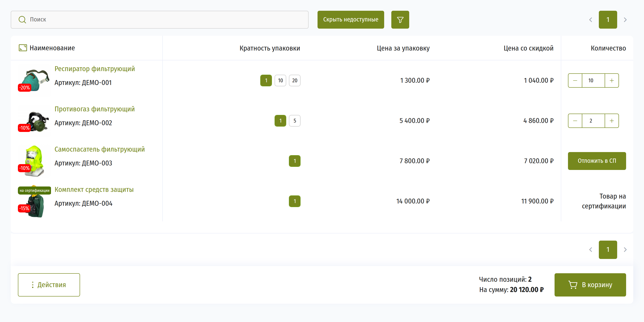Screen dimensions: 644x322
Task: Click the search magnifier icon
Action: 22,19
